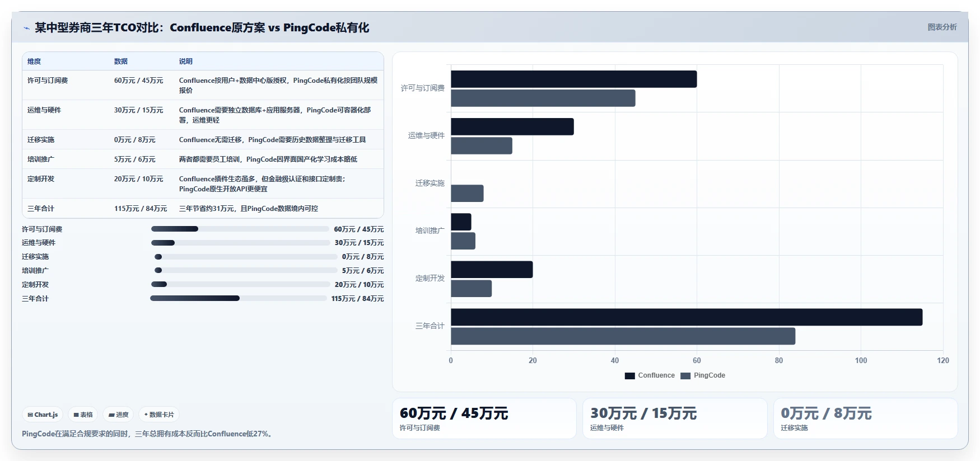
Task: Click the 图表分析 label at top right
Action: coord(942,27)
